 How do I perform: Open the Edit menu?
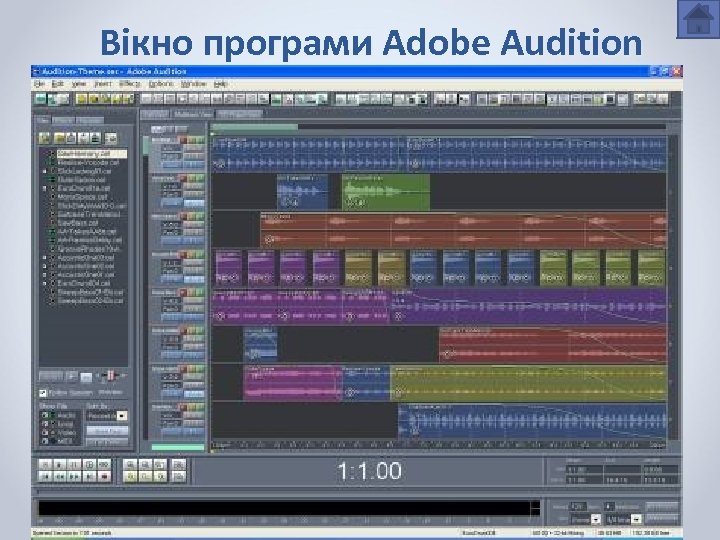click(57, 84)
